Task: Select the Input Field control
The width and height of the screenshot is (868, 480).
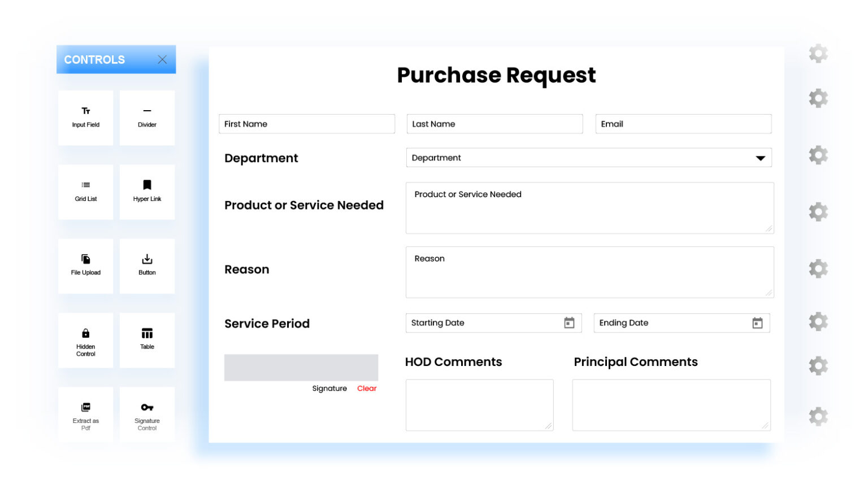Action: coord(85,117)
